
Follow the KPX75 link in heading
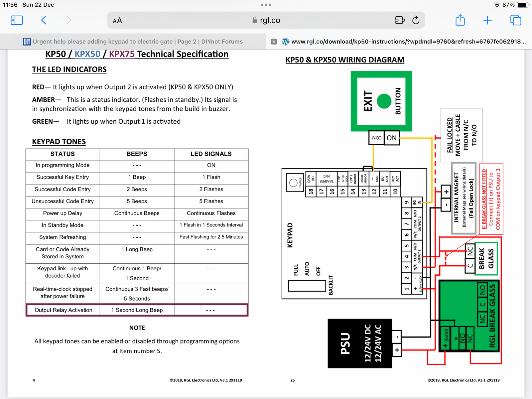click(x=122, y=54)
